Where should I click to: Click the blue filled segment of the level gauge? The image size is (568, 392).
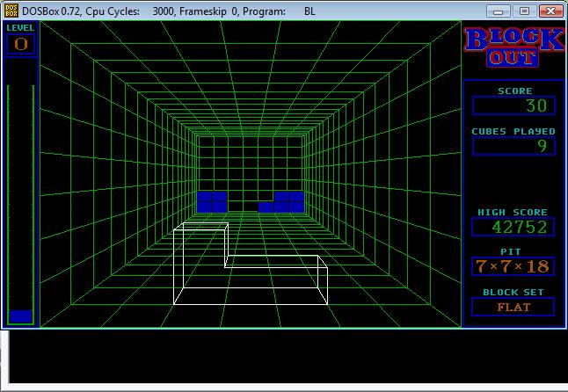(21, 316)
